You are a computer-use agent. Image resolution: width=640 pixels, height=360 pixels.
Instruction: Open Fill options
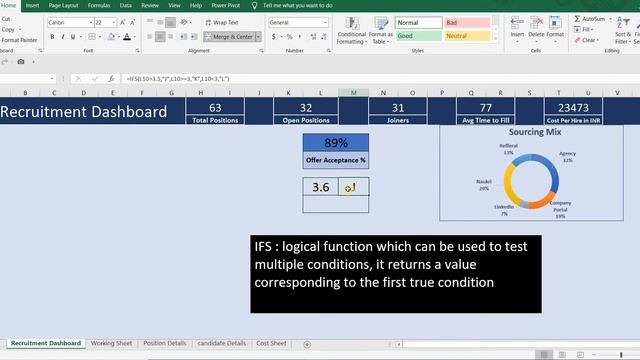point(584,29)
